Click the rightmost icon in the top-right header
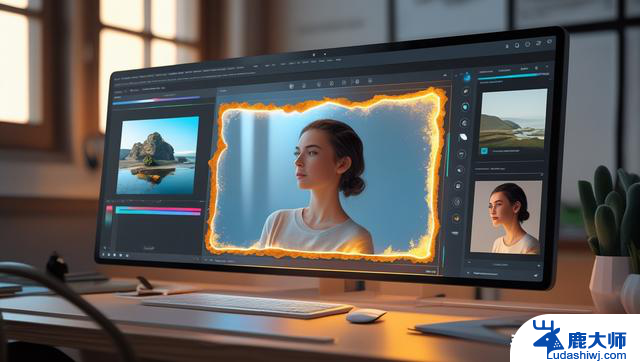640x362 pixels. (549, 42)
